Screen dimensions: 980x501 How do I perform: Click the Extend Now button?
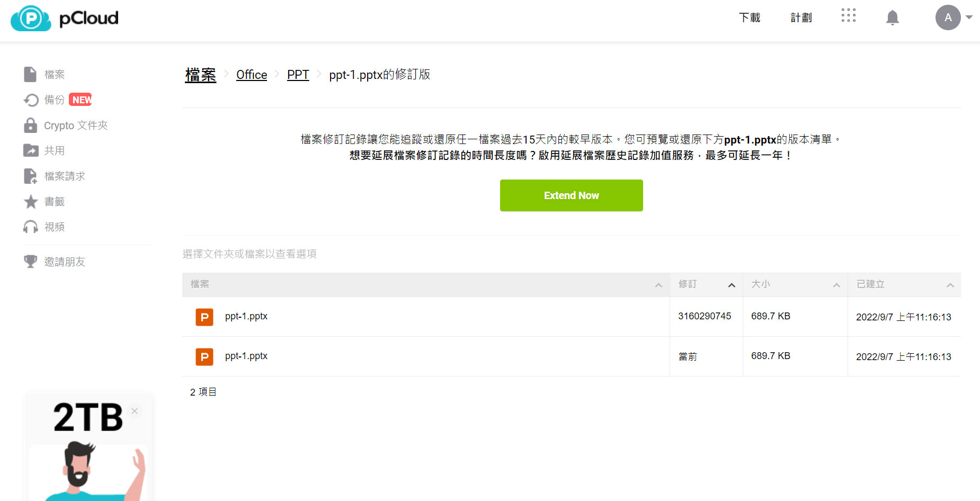571,195
